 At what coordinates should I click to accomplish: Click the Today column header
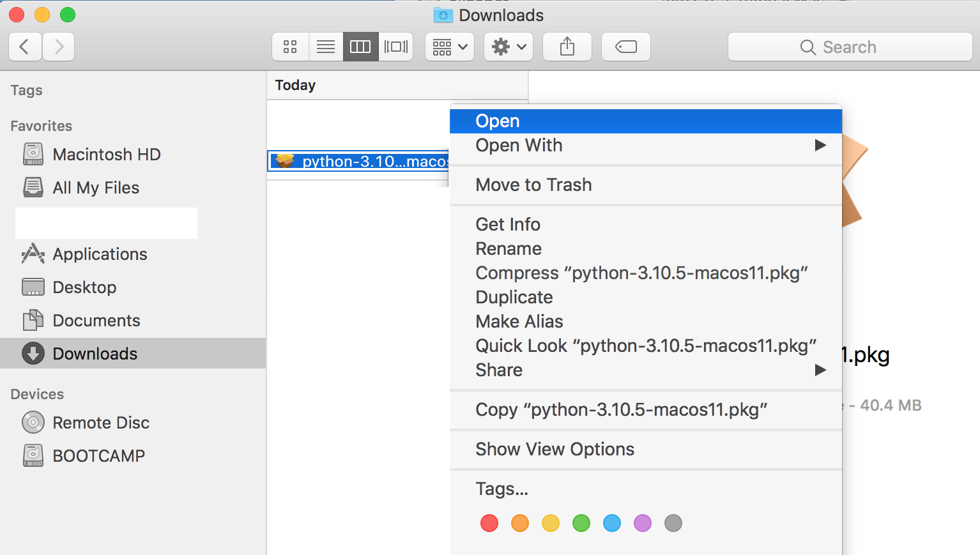pyautogui.click(x=397, y=85)
